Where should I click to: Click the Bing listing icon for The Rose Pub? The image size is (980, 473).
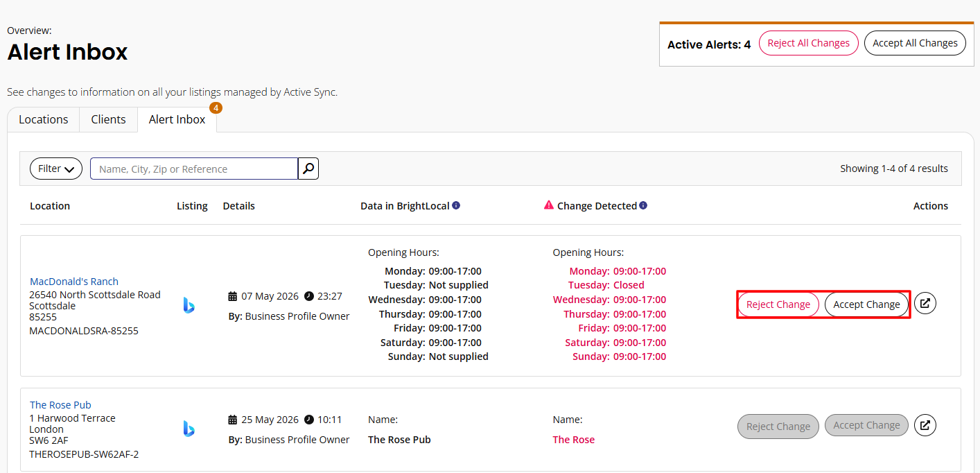point(189,429)
